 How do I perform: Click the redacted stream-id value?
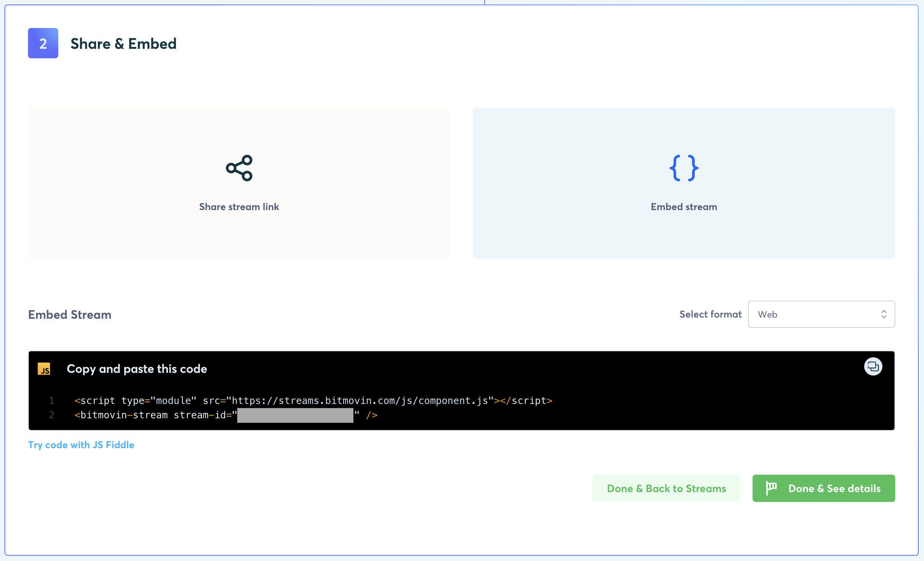pyautogui.click(x=295, y=415)
